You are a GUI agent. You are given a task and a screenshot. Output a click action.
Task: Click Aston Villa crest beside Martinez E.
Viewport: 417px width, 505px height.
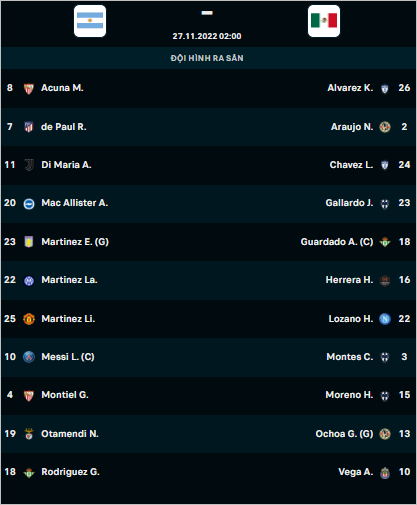[x=29, y=242]
